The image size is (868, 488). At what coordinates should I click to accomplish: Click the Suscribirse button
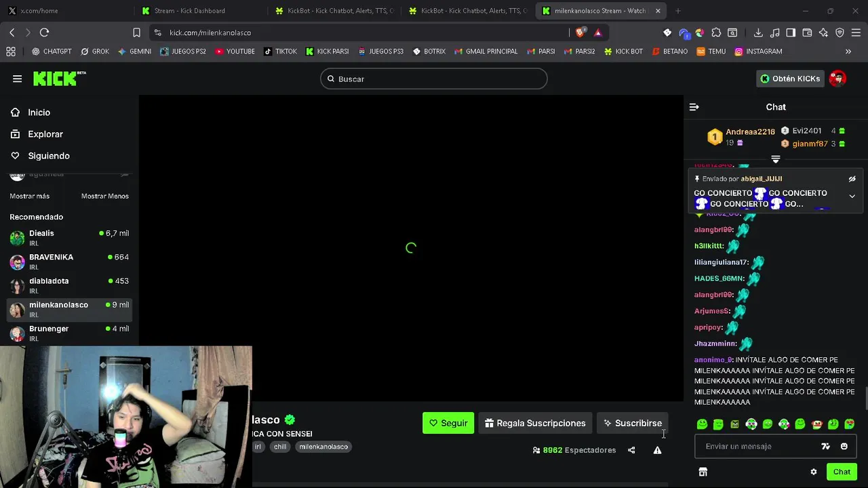[x=633, y=423]
